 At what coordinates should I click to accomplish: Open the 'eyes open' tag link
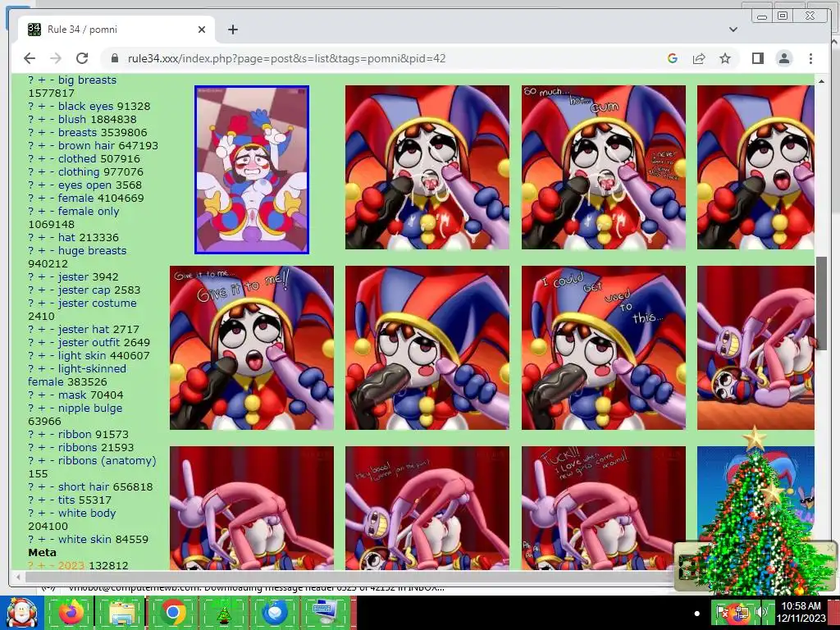pyautogui.click(x=84, y=185)
